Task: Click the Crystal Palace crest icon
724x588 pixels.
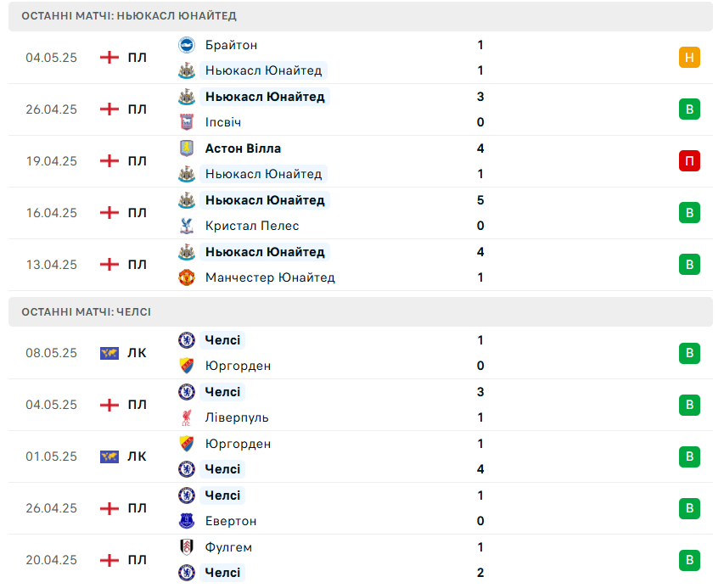Action: (x=186, y=226)
